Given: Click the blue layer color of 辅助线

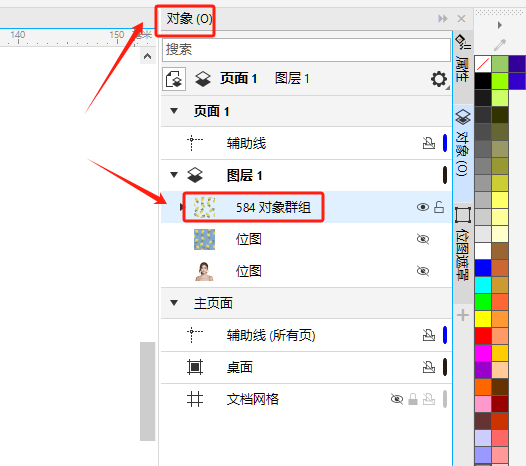Looking at the screenshot, I should coord(445,143).
